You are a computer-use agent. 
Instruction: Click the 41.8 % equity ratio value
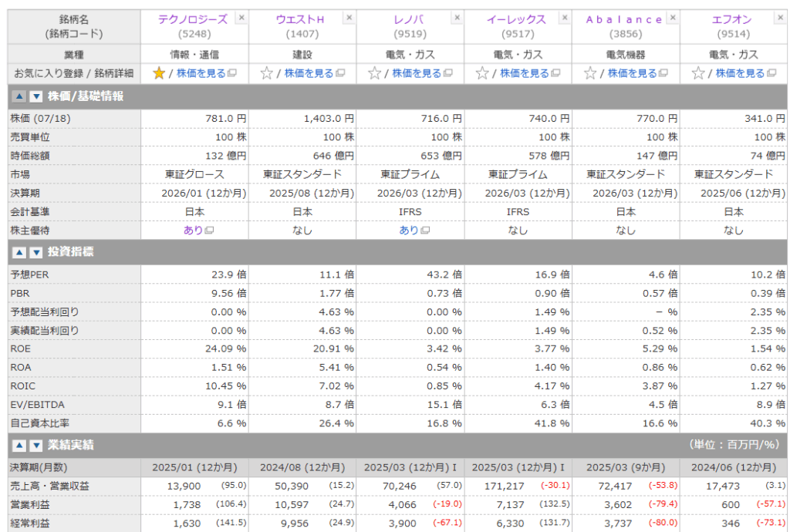(x=552, y=423)
